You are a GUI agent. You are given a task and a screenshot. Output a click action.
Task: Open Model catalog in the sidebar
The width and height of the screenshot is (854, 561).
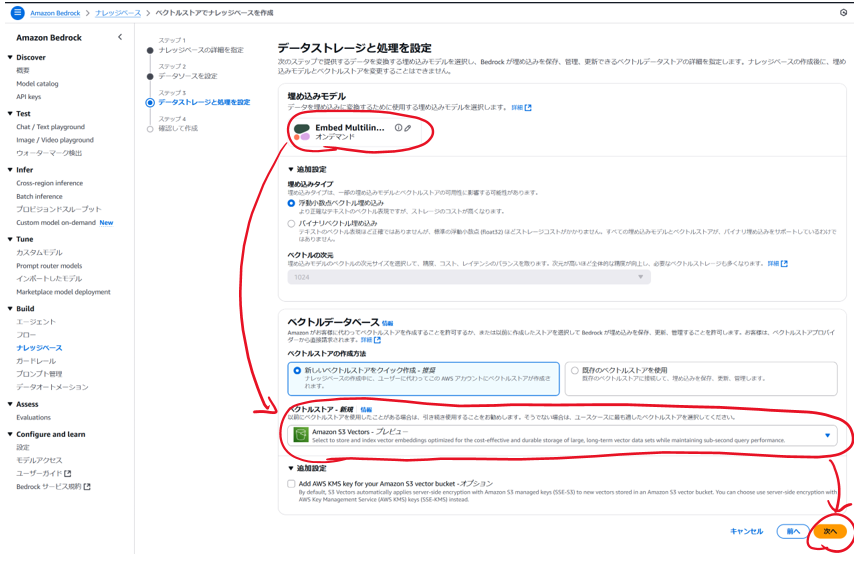pos(37,83)
